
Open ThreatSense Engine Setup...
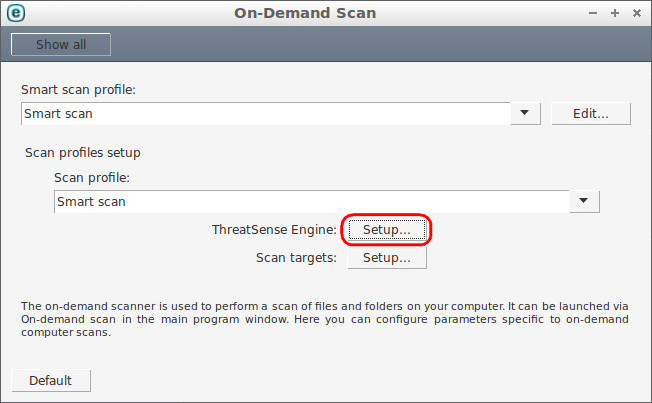[x=387, y=230]
